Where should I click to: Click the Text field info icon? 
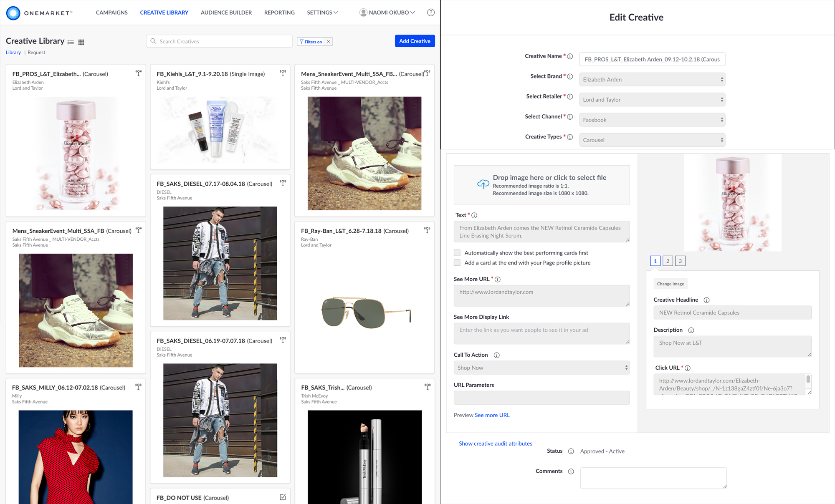coord(474,215)
